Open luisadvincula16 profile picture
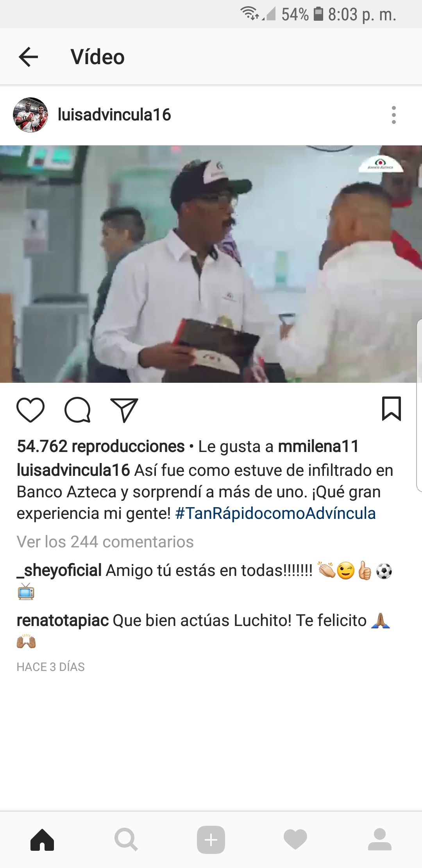Screen dimensions: 422x868 [30, 115]
